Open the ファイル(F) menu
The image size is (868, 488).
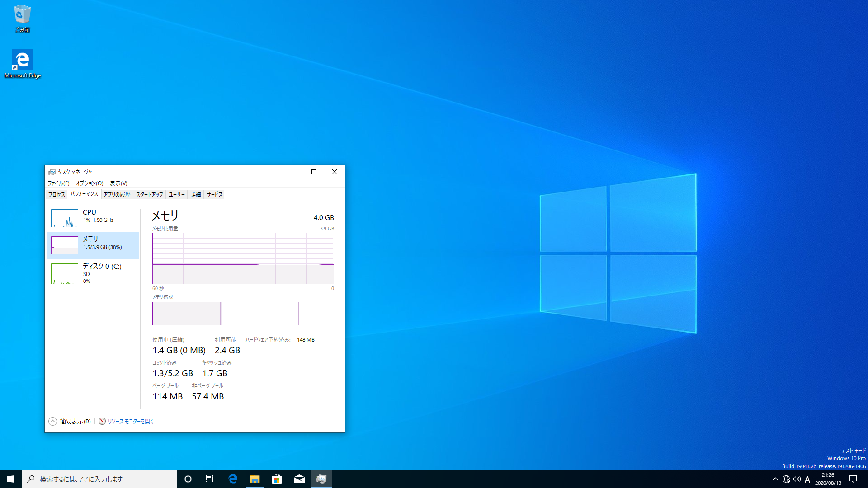tap(59, 183)
